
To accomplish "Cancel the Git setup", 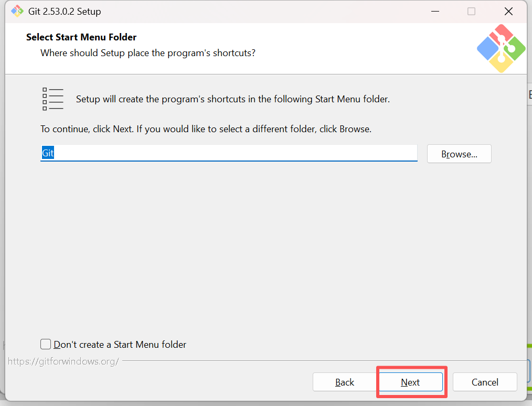I will tap(485, 382).
